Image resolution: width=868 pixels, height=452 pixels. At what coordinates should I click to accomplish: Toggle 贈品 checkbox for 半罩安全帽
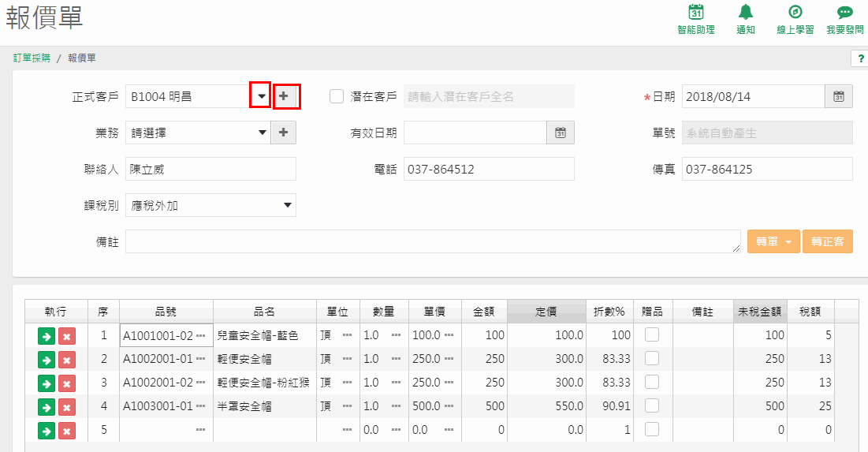point(652,405)
